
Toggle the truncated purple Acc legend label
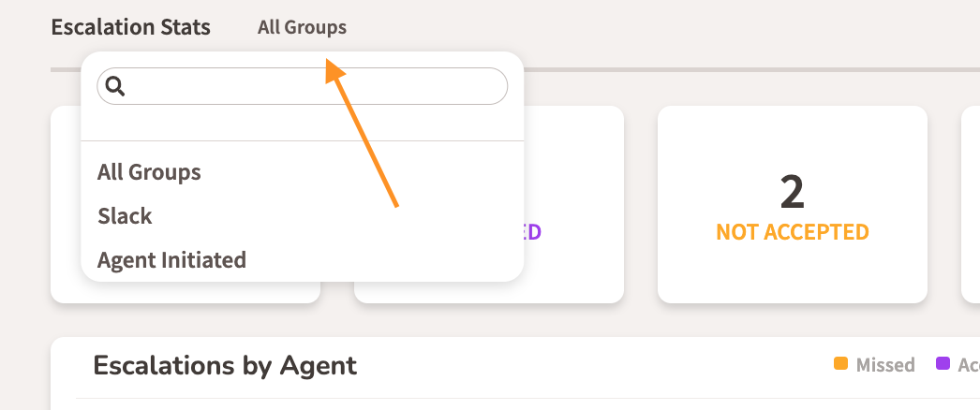(x=969, y=365)
